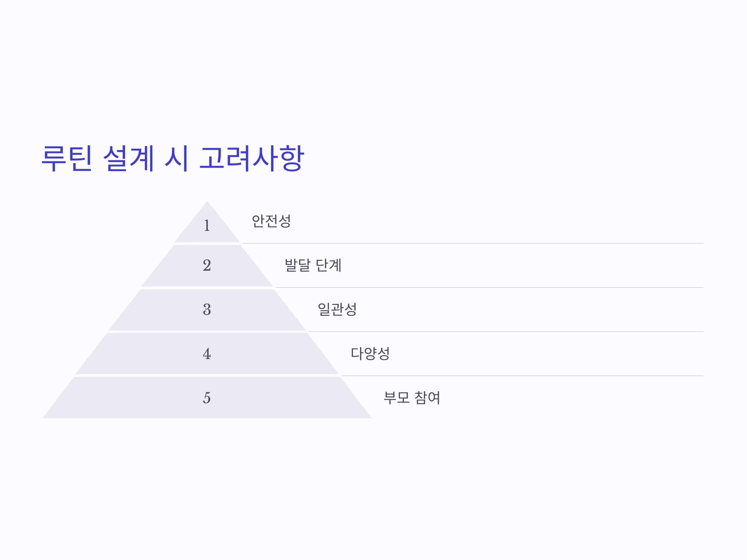The width and height of the screenshot is (747, 560).
Task: Click divider line below 다양성
Action: 522,376
